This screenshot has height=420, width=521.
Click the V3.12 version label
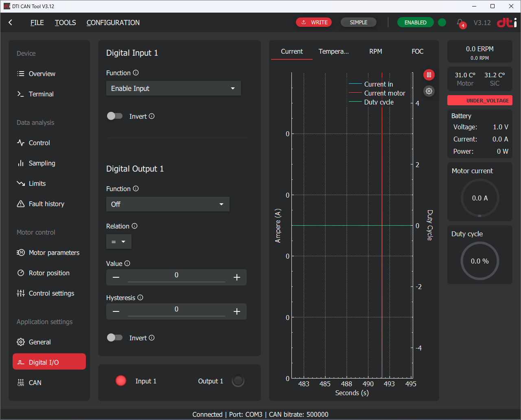point(482,23)
